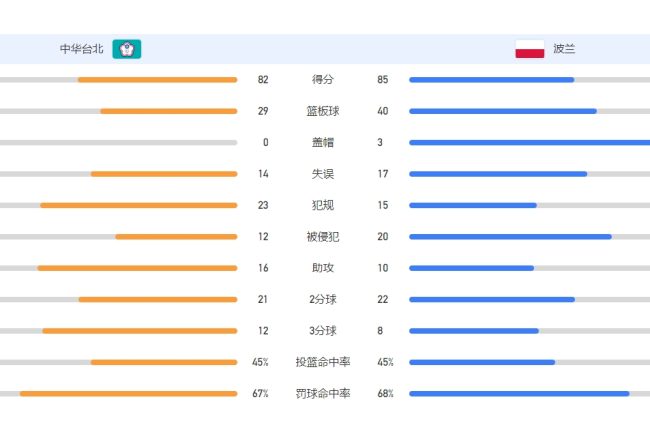
Task: Select the 篮板球 stat label
Action: [323, 111]
